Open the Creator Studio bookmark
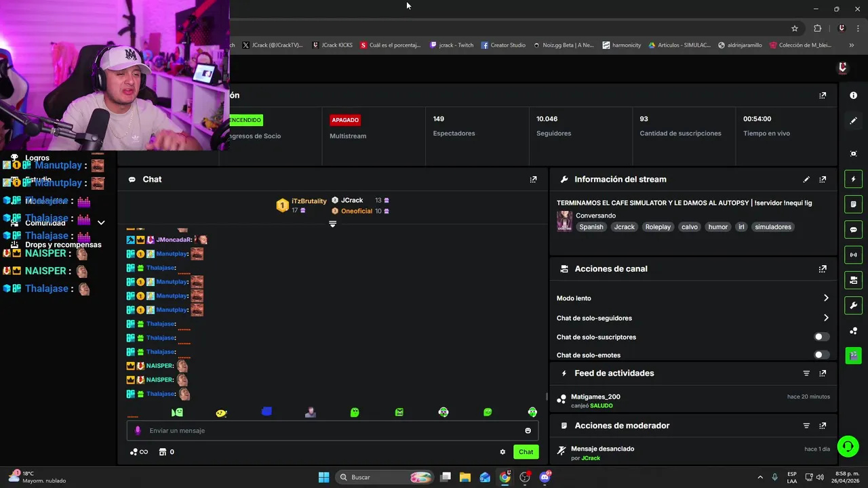This screenshot has width=868, height=488. pos(503,45)
